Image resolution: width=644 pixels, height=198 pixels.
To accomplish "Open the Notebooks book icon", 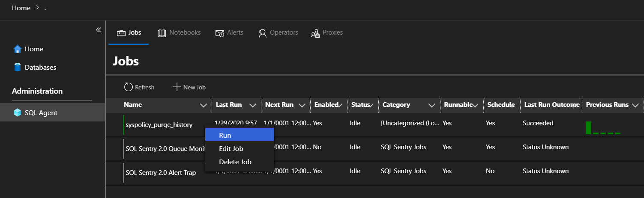I will 162,33.
